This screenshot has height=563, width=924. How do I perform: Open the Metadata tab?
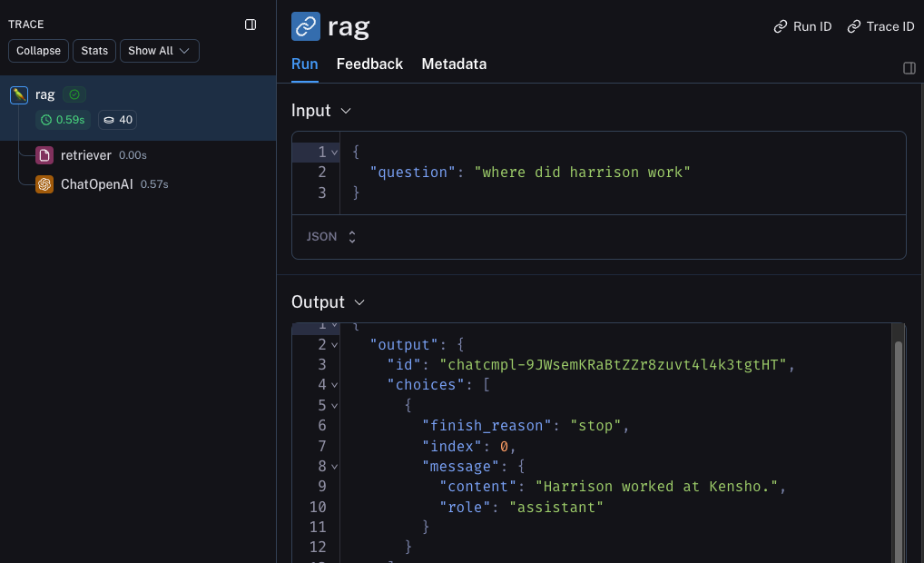(454, 64)
